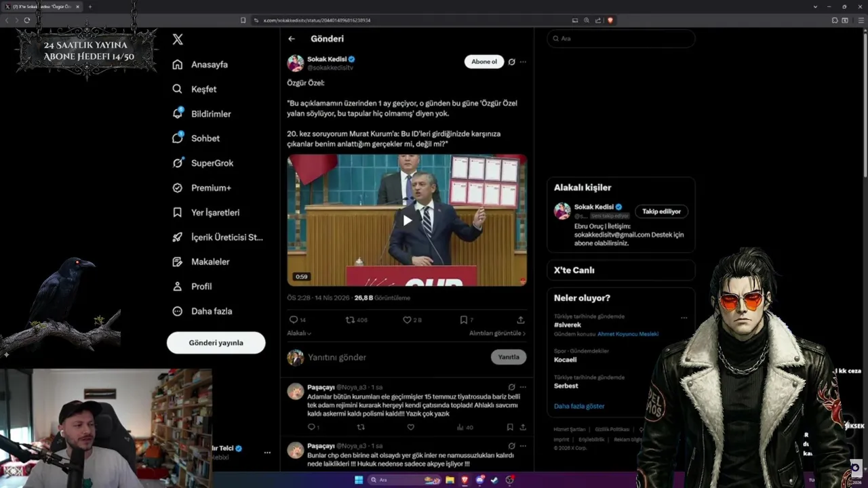Open account menu dots near Telci
The width and height of the screenshot is (868, 488).
pyautogui.click(x=267, y=452)
